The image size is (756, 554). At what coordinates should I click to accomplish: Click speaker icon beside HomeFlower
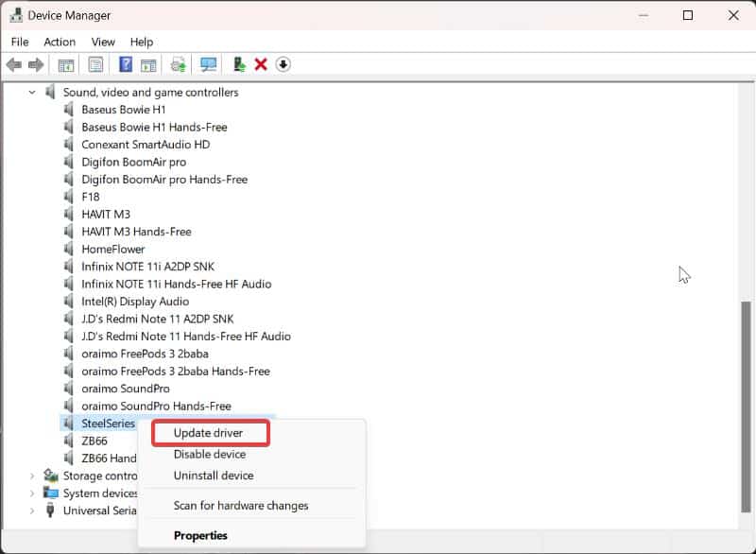[68, 249]
